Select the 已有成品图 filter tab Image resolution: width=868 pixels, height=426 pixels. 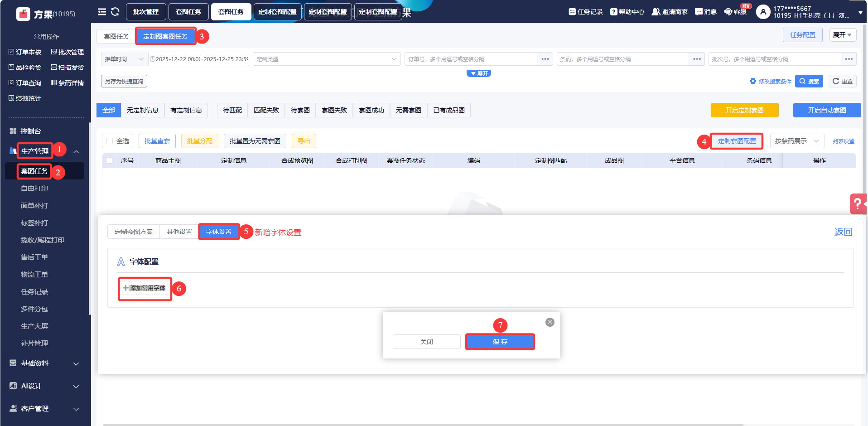coord(449,110)
